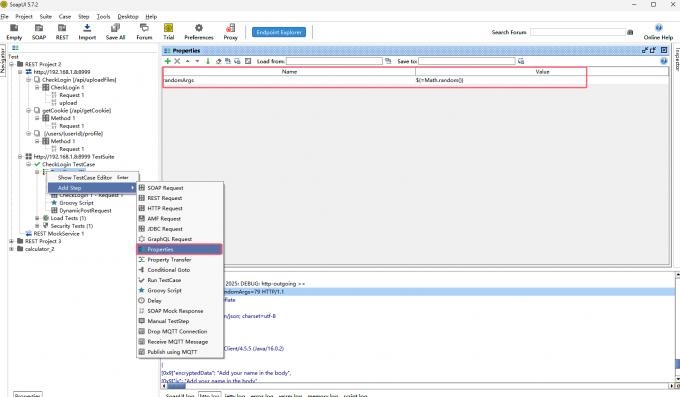The height and width of the screenshot is (397, 680).
Task: Expand the REST Project 3 tree node
Action: (12, 241)
